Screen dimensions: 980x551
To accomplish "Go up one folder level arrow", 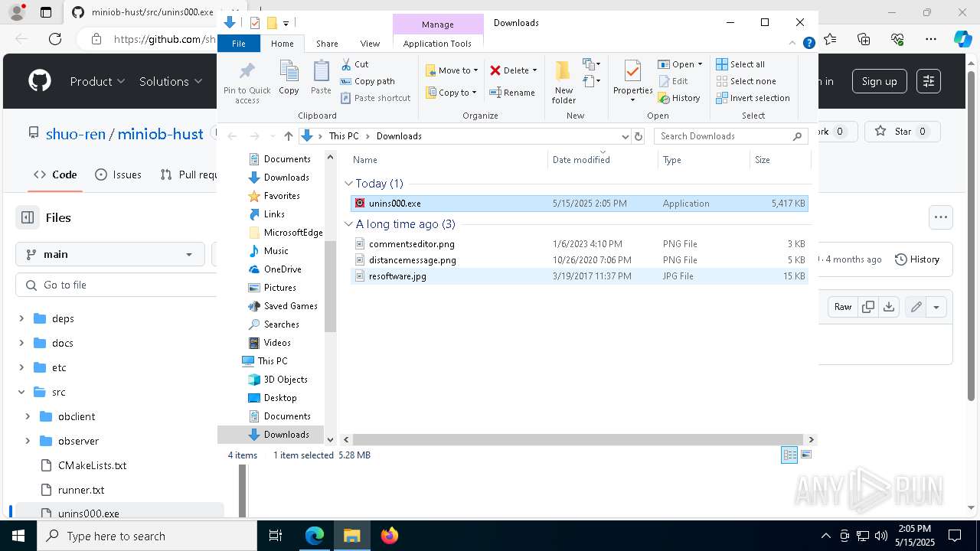I will tap(288, 136).
